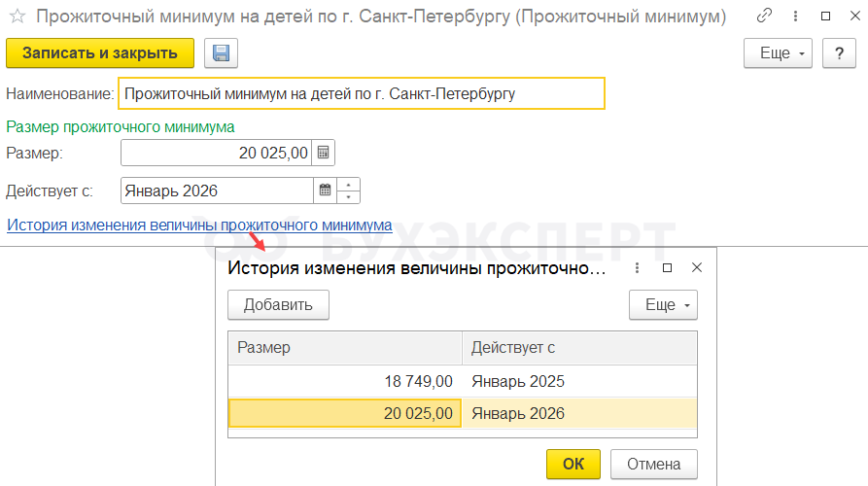868x486 pixels.
Task: Expand the Еще dropdown in history dialog
Action: 664,305
